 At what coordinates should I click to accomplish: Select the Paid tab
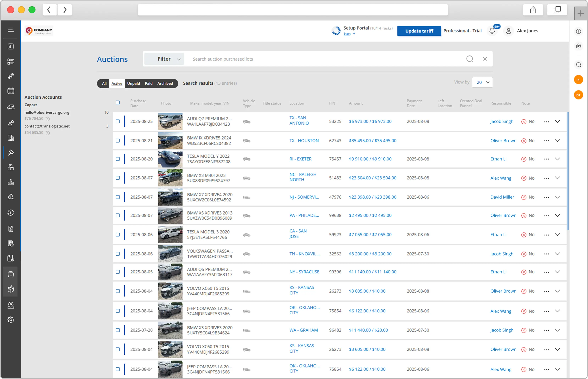(149, 83)
